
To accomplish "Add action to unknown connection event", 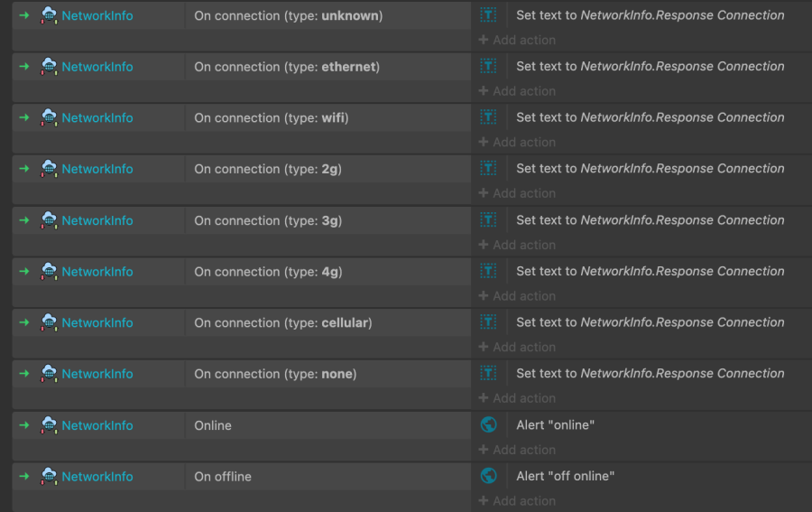I will coord(517,40).
